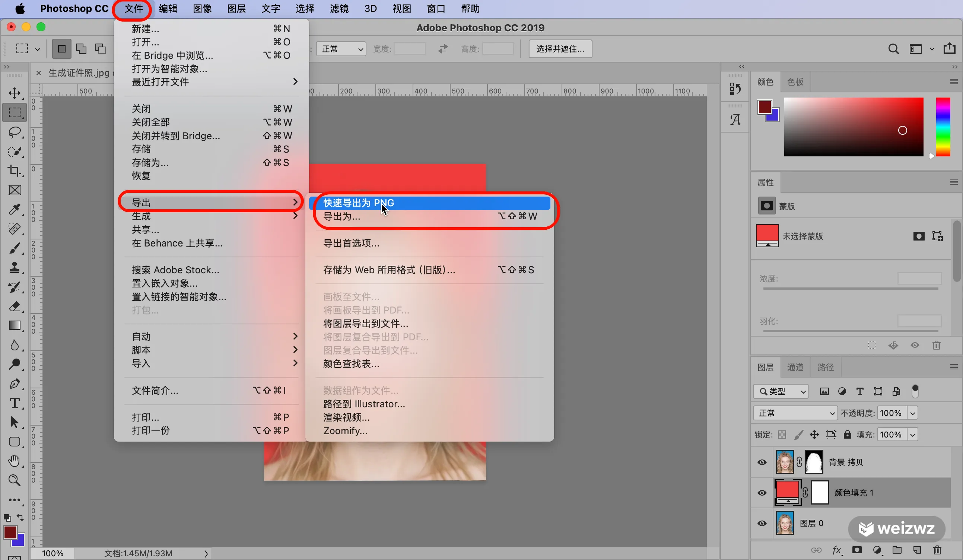The height and width of the screenshot is (560, 963).
Task: Click the search magnifier icon
Action: (893, 49)
